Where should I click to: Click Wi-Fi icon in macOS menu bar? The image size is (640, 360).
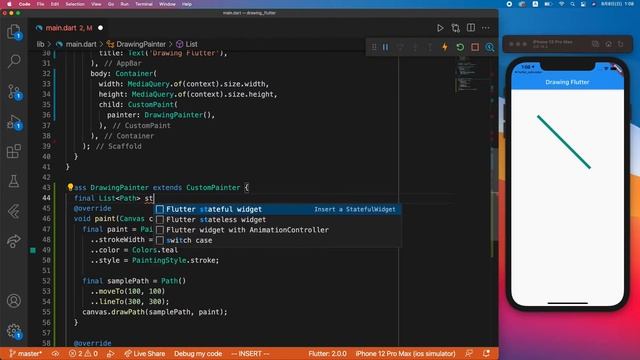tap(561, 4)
